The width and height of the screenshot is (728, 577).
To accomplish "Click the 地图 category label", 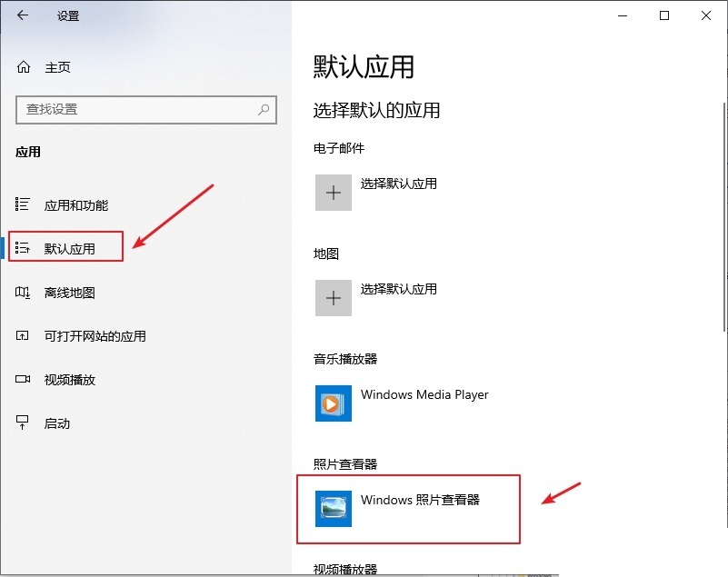I will coord(326,254).
